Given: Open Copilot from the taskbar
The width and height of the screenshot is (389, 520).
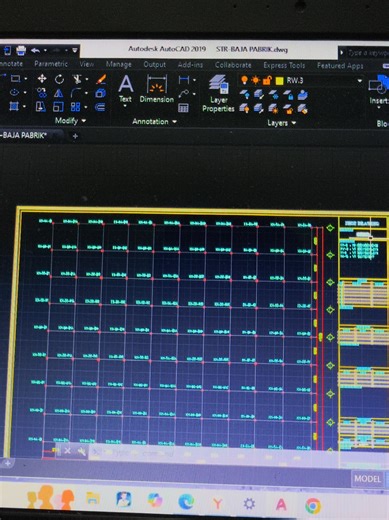Looking at the screenshot, I should (x=155, y=501).
